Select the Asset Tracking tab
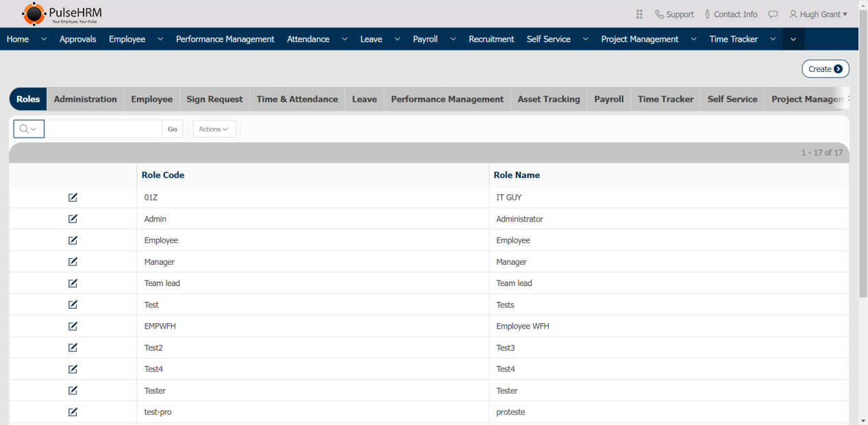The height and width of the screenshot is (425, 868). click(x=548, y=99)
